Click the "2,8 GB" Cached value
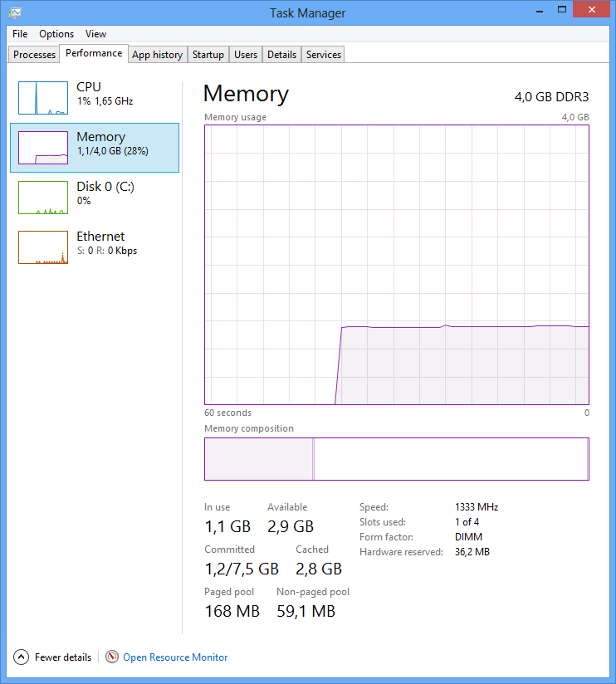This screenshot has width=616, height=684. tap(319, 569)
